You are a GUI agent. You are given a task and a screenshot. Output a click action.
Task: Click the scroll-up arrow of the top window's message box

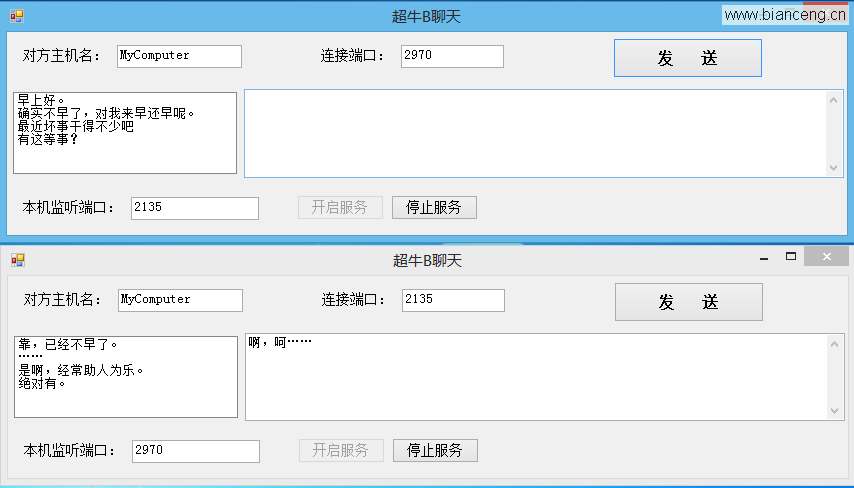833,100
